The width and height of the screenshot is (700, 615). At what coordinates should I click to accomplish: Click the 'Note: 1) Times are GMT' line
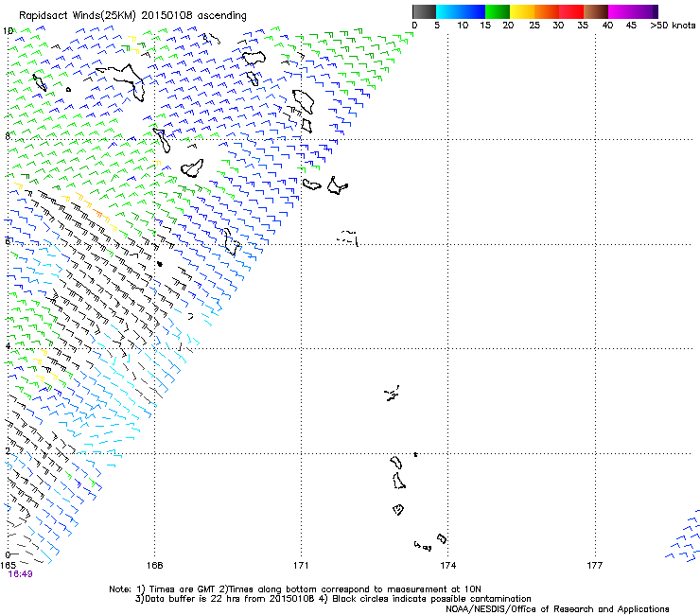(295, 589)
